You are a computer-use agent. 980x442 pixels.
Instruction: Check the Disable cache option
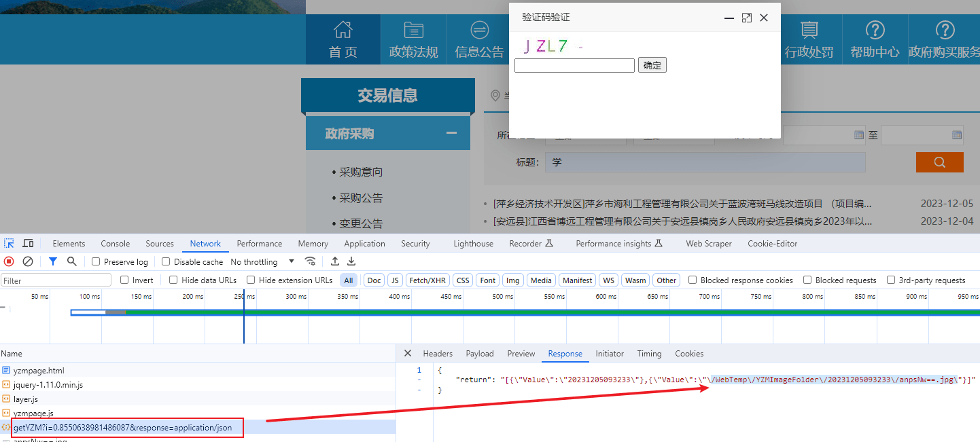[166, 262]
